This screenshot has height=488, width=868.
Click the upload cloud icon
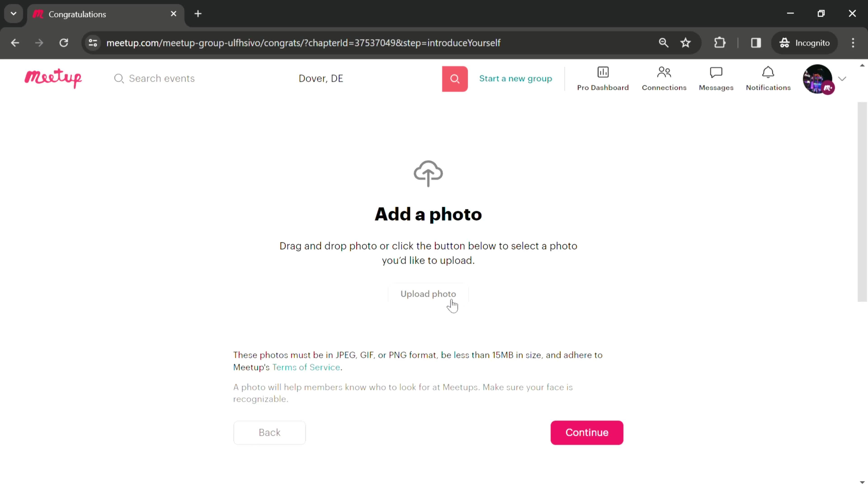[x=428, y=172]
